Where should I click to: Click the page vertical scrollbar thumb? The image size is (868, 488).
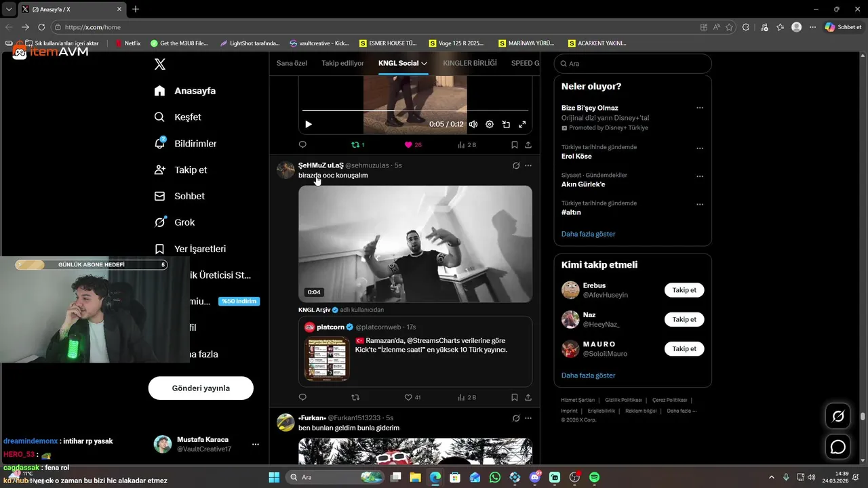(x=863, y=417)
